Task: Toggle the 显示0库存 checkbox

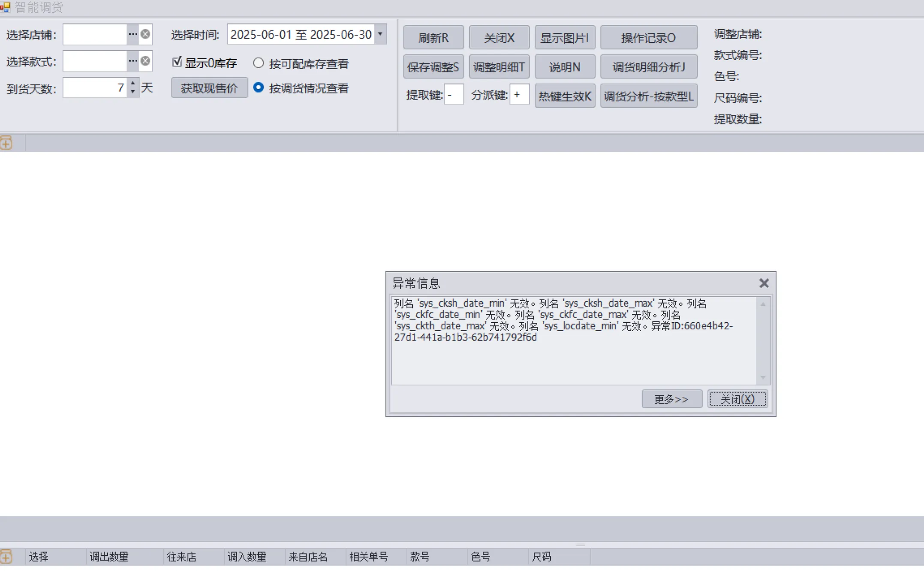Action: point(177,63)
